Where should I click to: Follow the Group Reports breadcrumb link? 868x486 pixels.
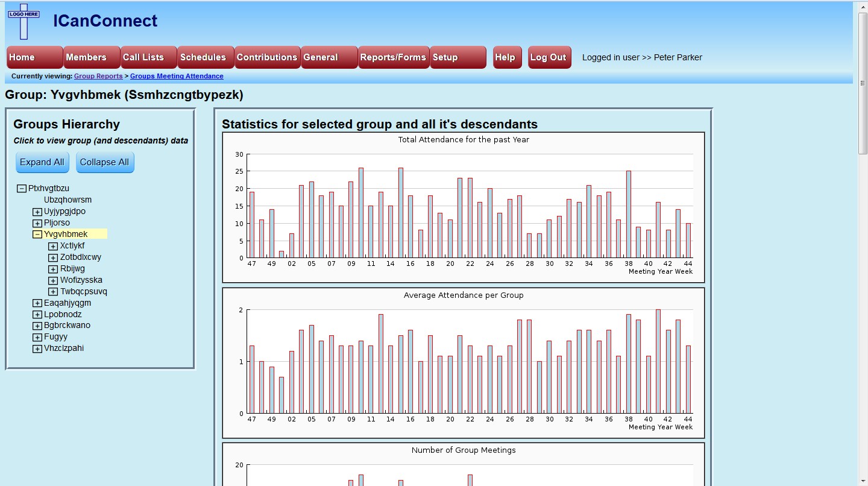coord(98,77)
